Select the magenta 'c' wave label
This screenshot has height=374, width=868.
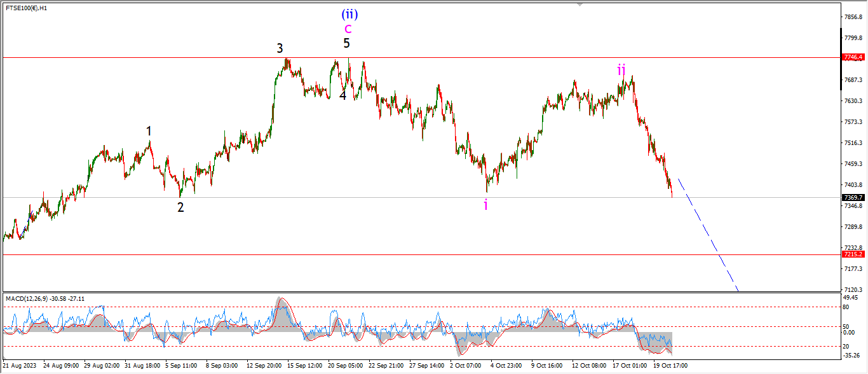tap(348, 29)
